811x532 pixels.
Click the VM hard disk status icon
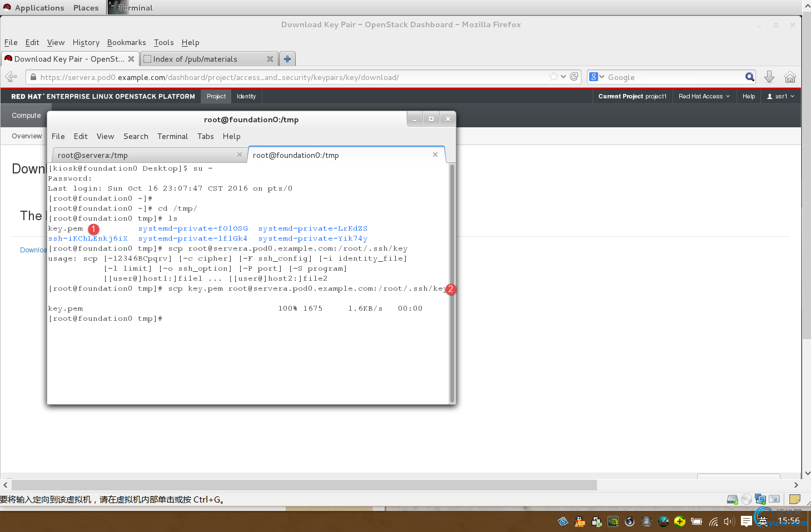733,499
